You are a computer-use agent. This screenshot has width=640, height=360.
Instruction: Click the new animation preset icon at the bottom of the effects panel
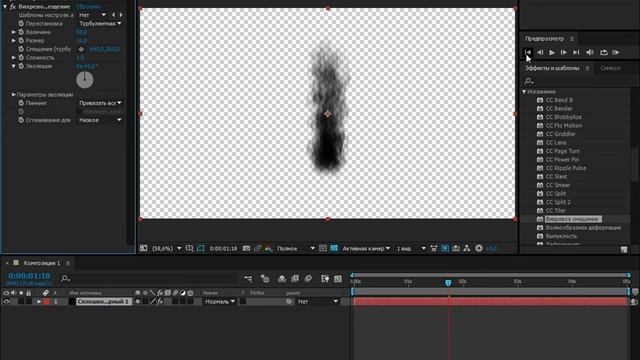[x=624, y=249]
